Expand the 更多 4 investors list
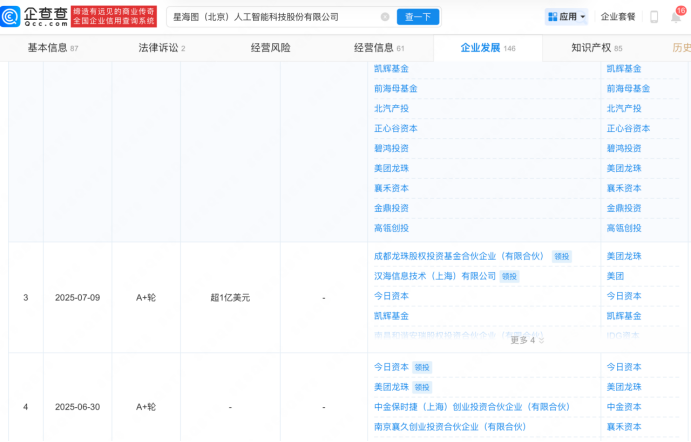This screenshot has height=442, width=691. coord(528,340)
